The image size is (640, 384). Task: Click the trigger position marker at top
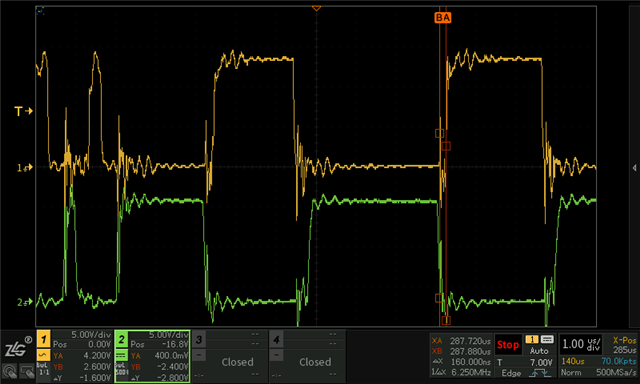316,8
